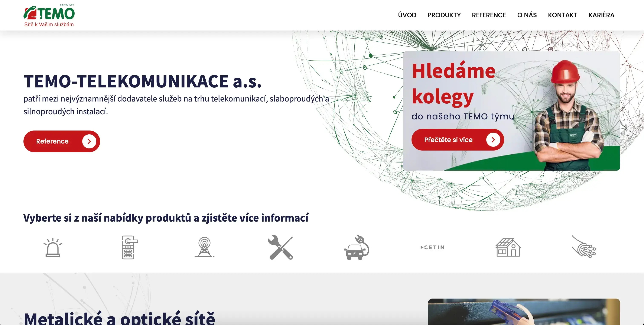Image resolution: width=644 pixels, height=325 pixels.
Task: Open the PRODUKTY menu item
Action: click(x=444, y=15)
